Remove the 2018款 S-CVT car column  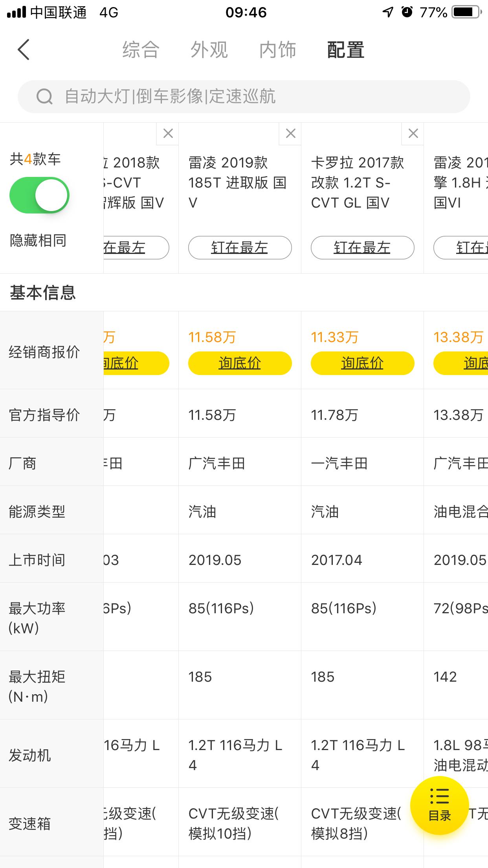[x=168, y=134]
